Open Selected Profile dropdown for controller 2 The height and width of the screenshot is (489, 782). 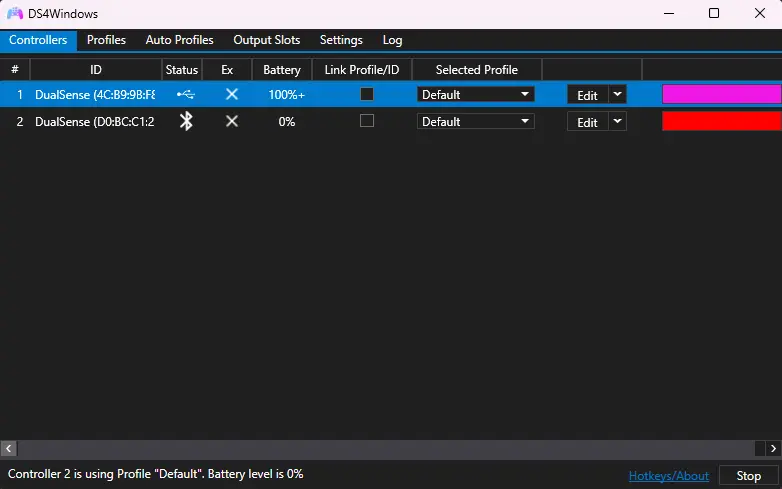(x=476, y=121)
